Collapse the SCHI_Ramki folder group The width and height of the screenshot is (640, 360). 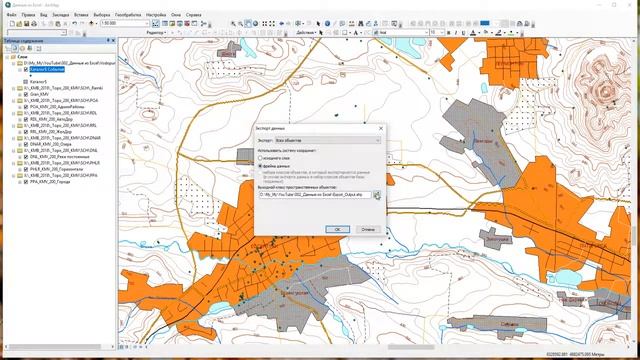(x=13, y=88)
